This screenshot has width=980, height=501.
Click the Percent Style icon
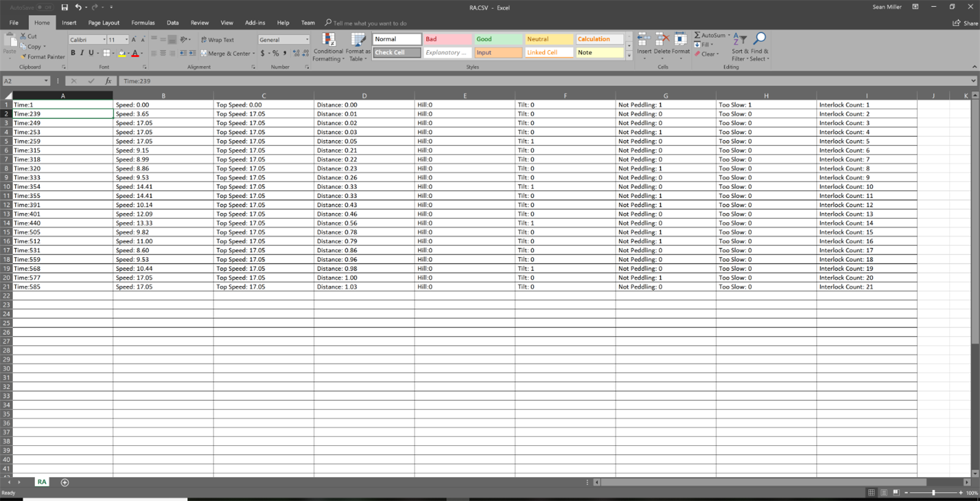tap(276, 53)
